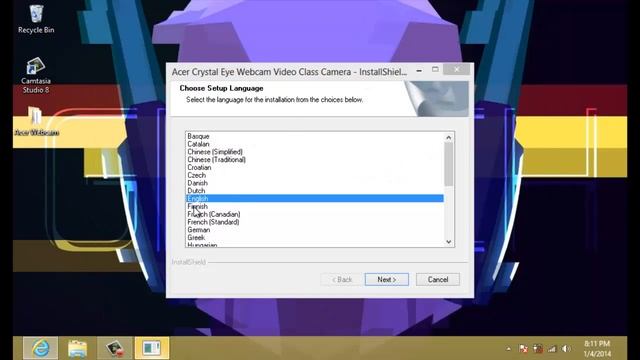Open the Action Center flag icon
Image resolution: width=640 pixels, height=360 pixels.
click(523, 349)
